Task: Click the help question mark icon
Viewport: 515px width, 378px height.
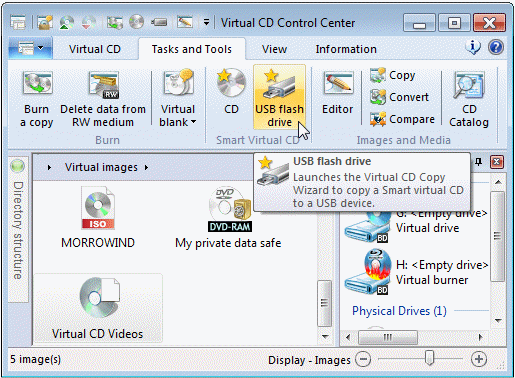Action: tap(496, 47)
